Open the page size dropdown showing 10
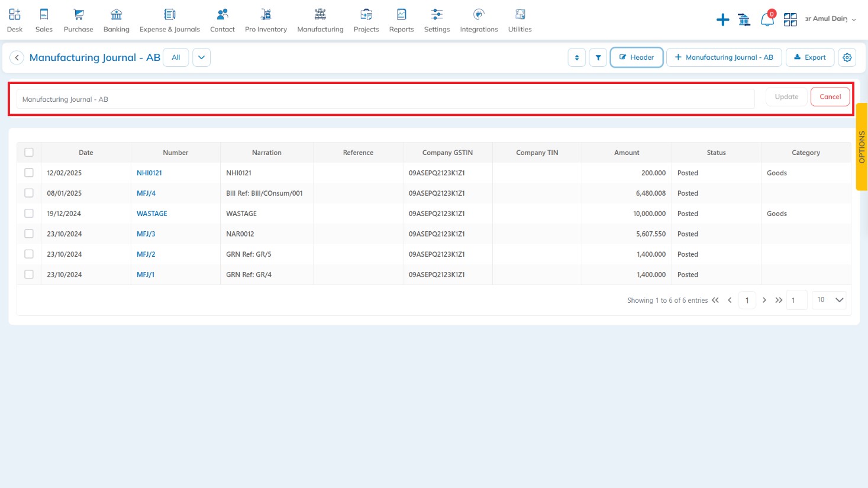 coord(830,300)
